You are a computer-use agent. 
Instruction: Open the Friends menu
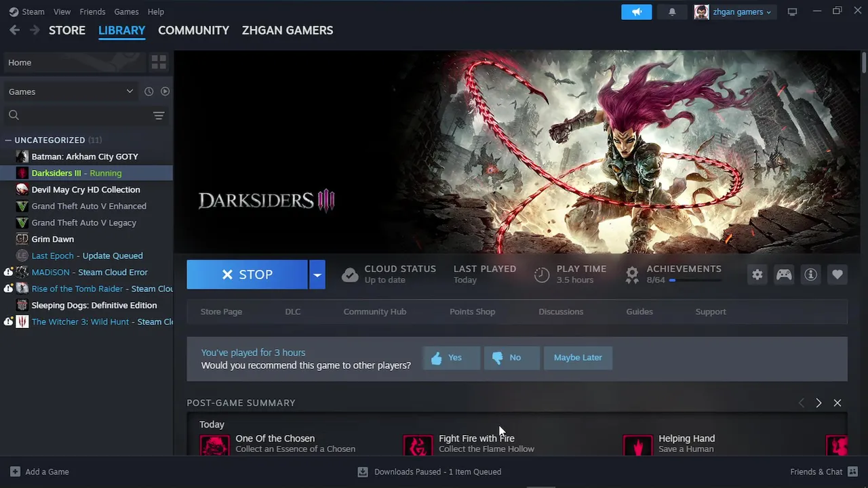tap(92, 12)
